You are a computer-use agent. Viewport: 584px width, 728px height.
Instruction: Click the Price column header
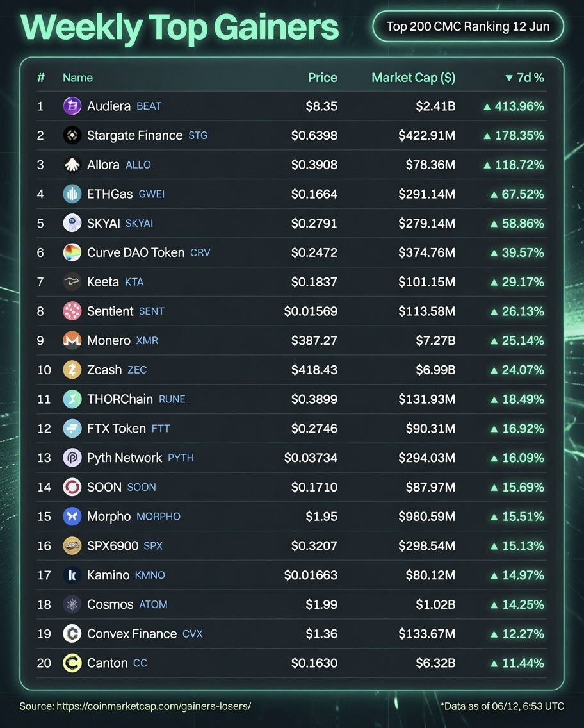[323, 78]
